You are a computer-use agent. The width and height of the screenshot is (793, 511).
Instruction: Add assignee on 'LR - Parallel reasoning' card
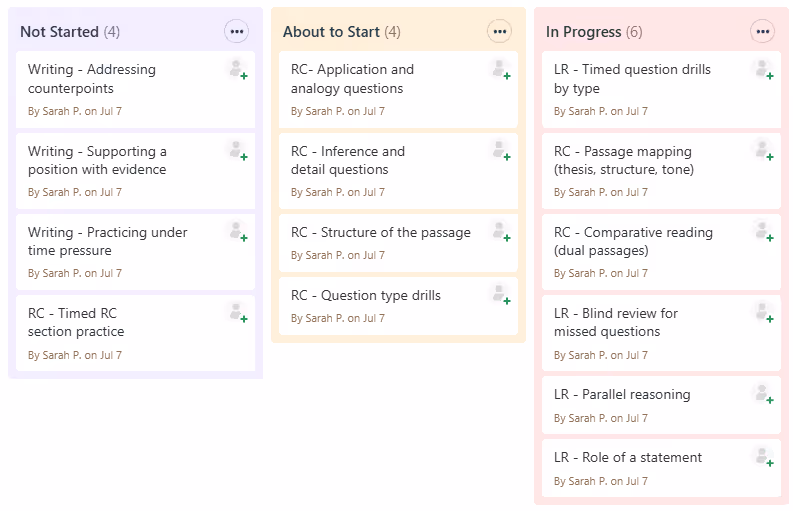(x=763, y=394)
